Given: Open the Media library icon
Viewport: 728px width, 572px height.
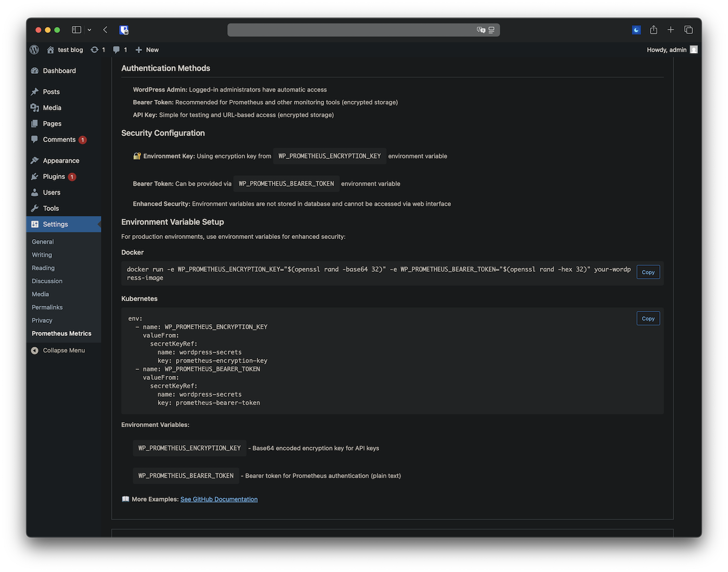Looking at the screenshot, I should [34, 108].
